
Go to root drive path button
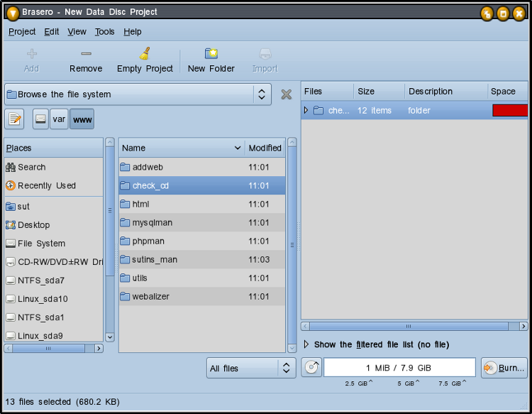40,119
